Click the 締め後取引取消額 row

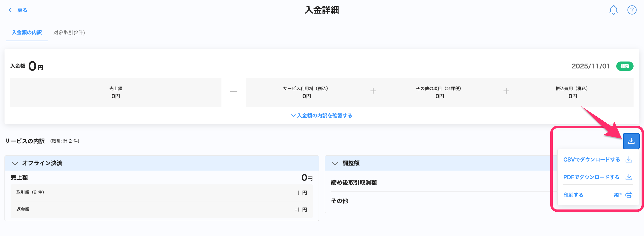click(x=354, y=183)
